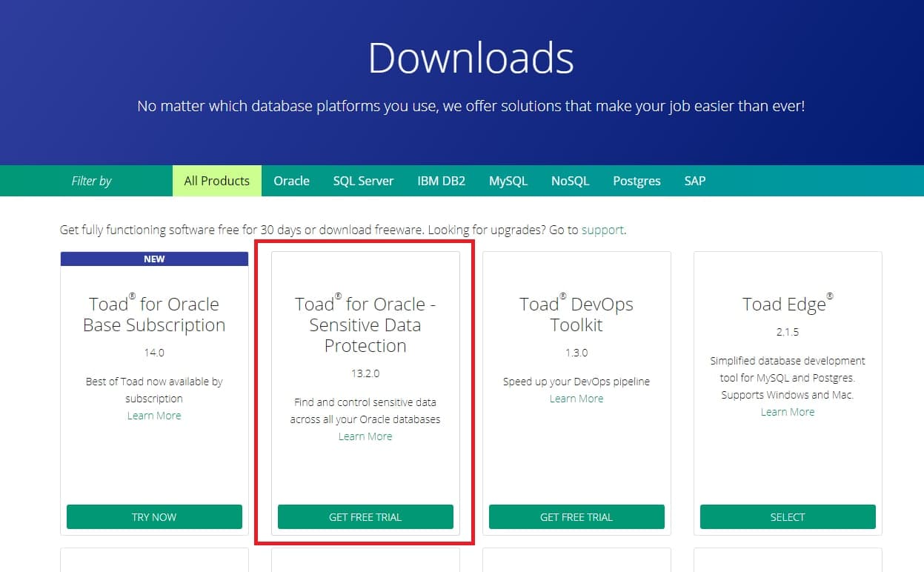The height and width of the screenshot is (572, 924).
Task: Filter downloads by NoSQL
Action: [x=570, y=181]
